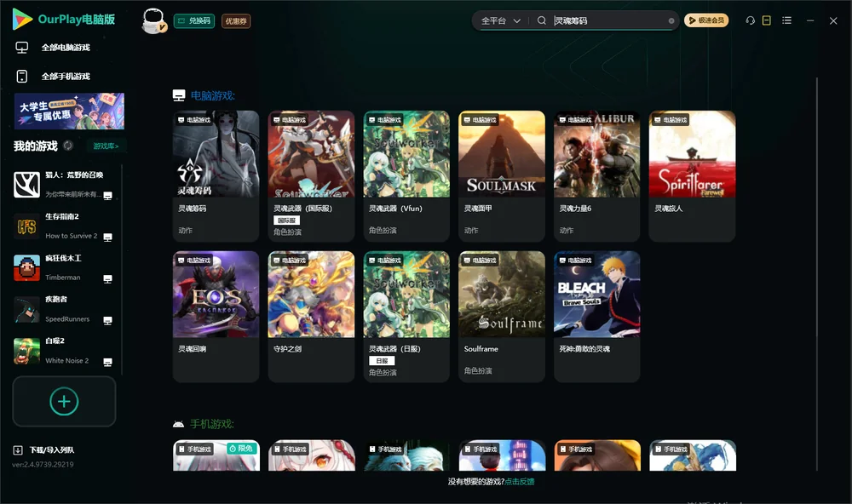The height and width of the screenshot is (504, 852).
Task: Click PC icon on SpeedRunners row
Action: [107, 320]
